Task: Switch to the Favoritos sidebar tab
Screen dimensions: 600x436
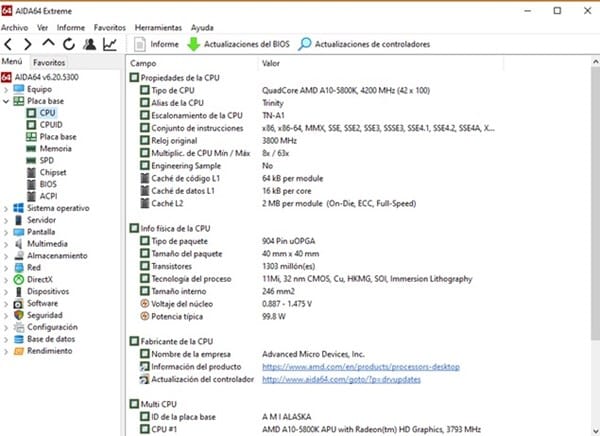Action: click(49, 62)
